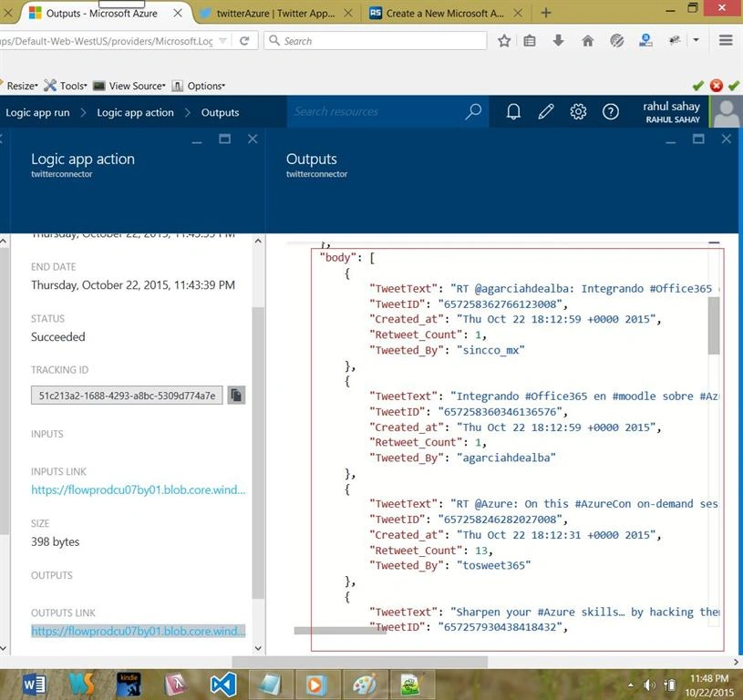Screen dimensions: 743x700
Task: Click the vertical scrollbar in the JSON output
Action: point(714,325)
